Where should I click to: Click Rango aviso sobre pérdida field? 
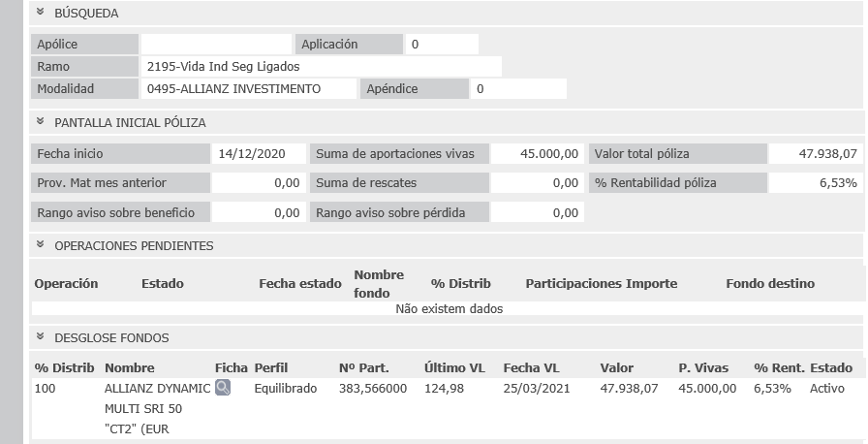point(538,213)
